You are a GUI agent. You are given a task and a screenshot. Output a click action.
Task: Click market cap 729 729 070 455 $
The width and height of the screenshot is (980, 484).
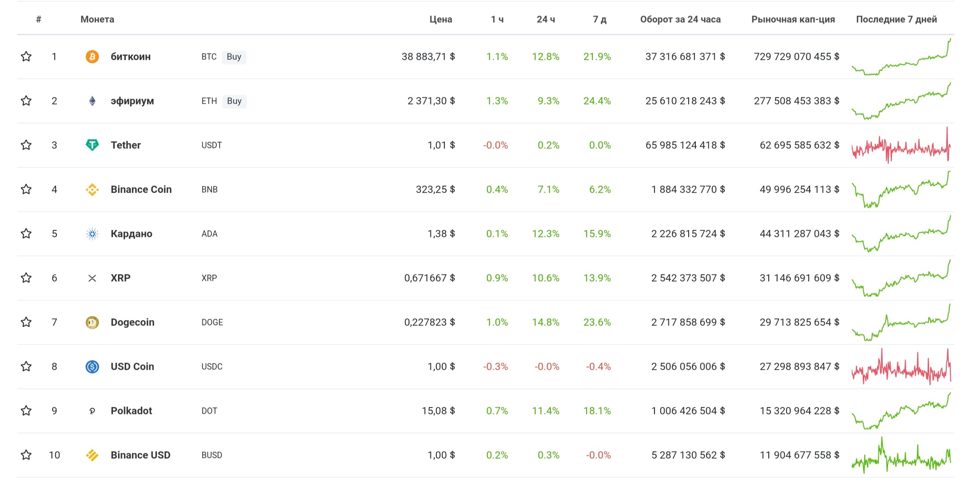tap(797, 56)
